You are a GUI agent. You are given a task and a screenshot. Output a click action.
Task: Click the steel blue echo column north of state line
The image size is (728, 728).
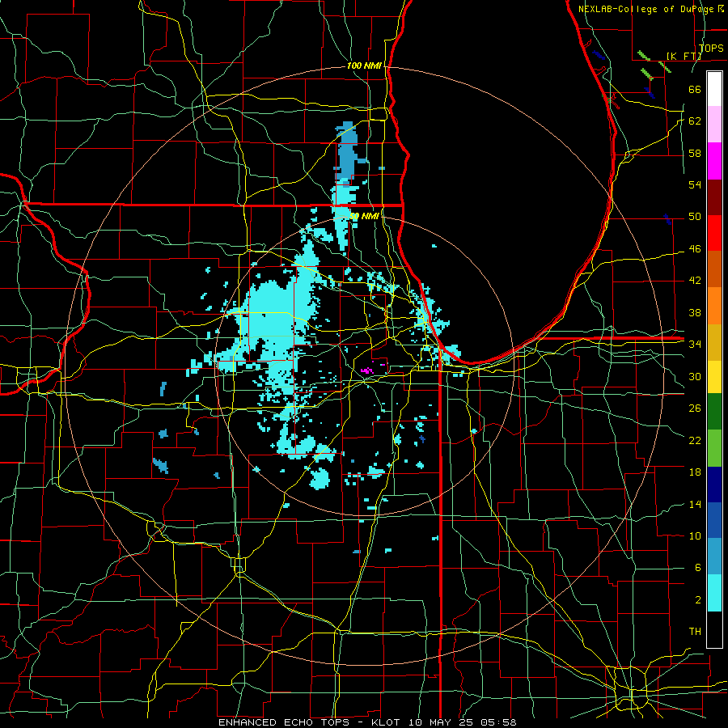348,151
